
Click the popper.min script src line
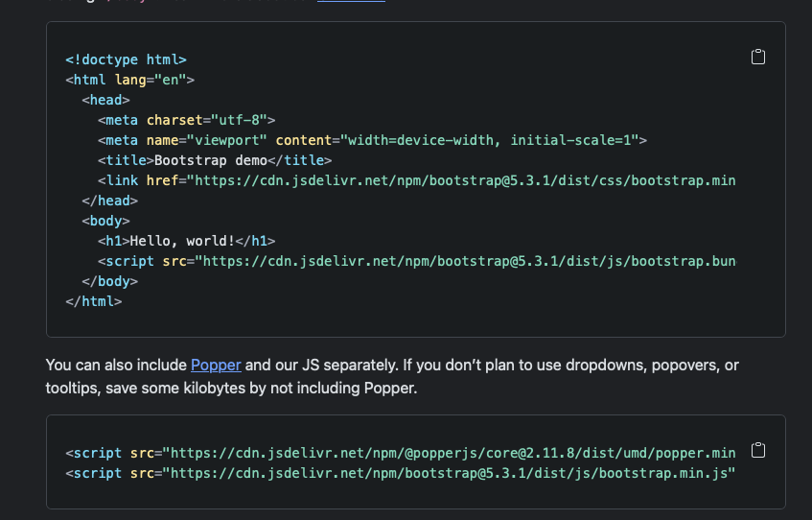tap(400, 453)
